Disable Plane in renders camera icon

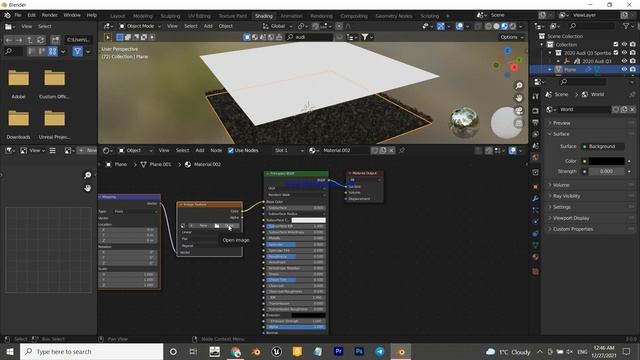click(x=633, y=70)
